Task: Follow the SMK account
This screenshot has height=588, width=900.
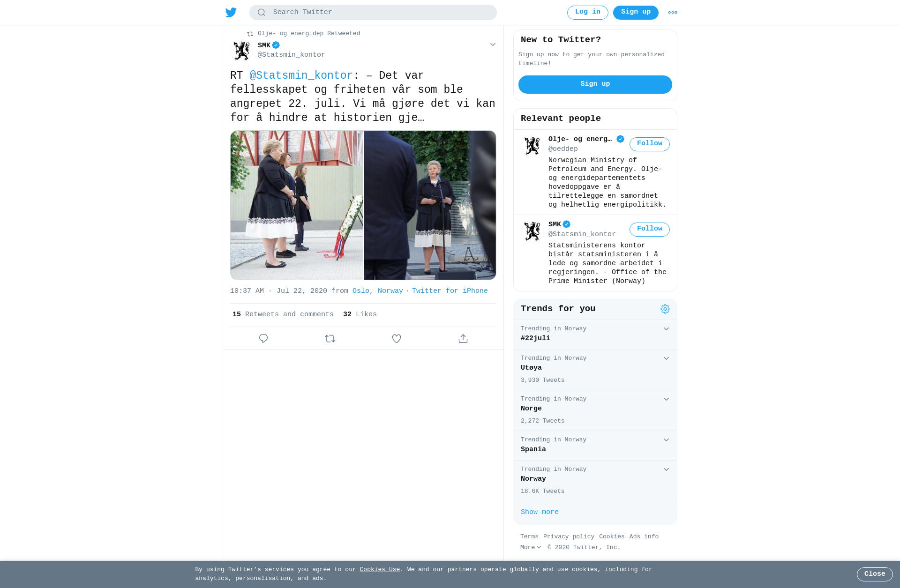Action: pyautogui.click(x=649, y=229)
